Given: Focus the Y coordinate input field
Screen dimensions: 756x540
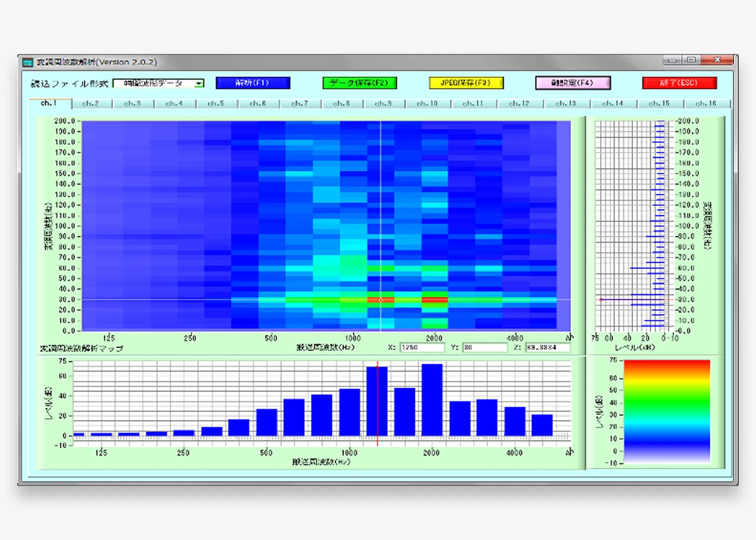Looking at the screenshot, I should pos(484,347).
